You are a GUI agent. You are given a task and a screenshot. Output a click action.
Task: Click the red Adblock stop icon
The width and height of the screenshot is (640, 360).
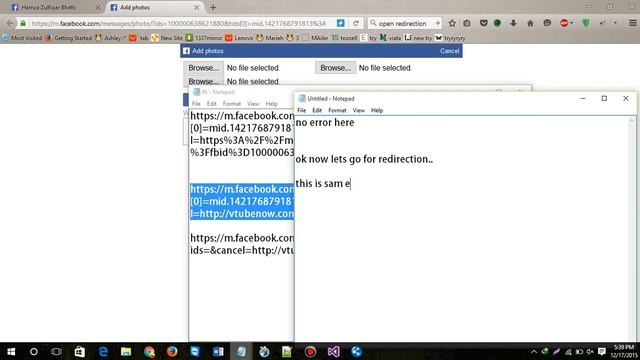564,23
